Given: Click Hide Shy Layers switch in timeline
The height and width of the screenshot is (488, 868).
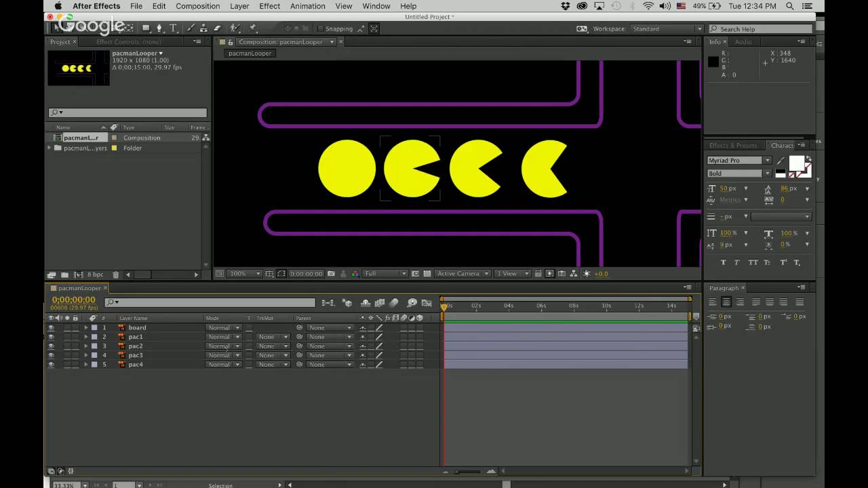Looking at the screenshot, I should (x=366, y=303).
